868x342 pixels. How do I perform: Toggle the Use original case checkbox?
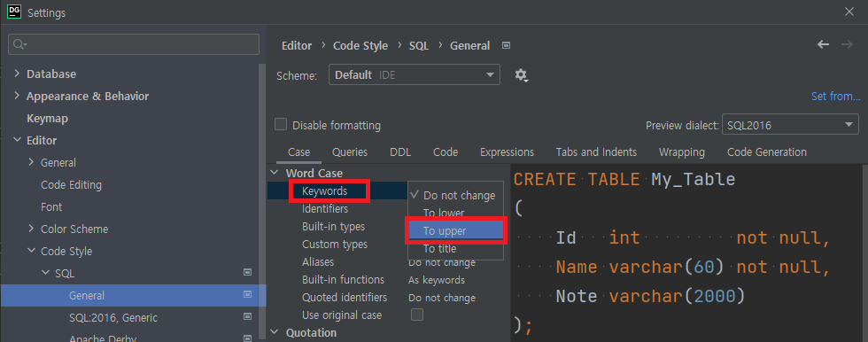coord(417,315)
